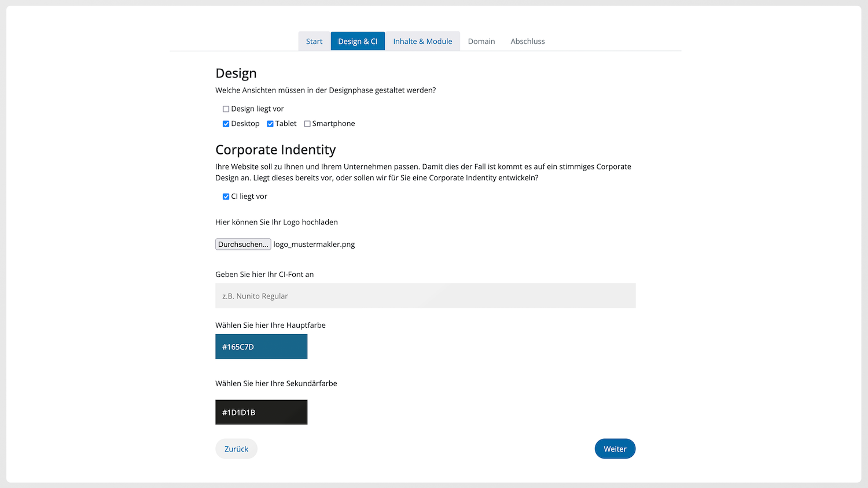Disable the 'CI liegt vor' checkbox
The image size is (868, 488).
pyautogui.click(x=226, y=197)
